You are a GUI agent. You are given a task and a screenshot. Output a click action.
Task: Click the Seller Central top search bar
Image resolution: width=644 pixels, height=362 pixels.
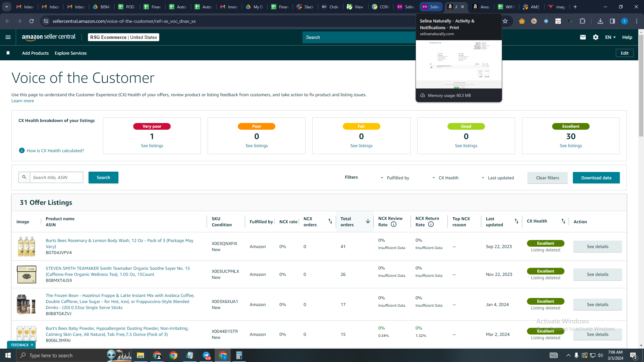(x=359, y=37)
